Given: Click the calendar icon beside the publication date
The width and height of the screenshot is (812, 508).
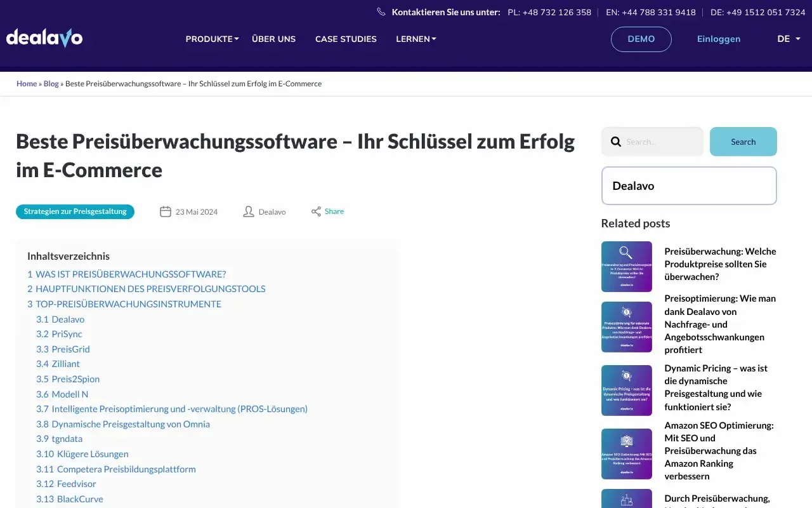Looking at the screenshot, I should pyautogui.click(x=166, y=211).
